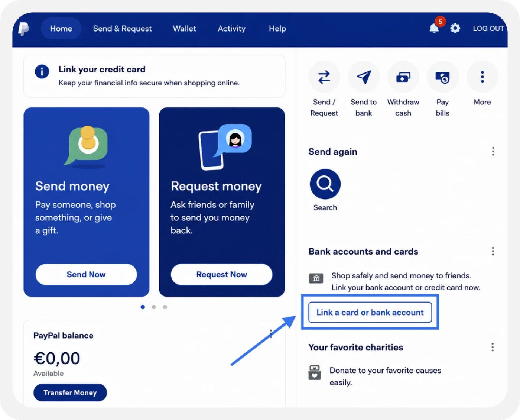Click the Search magnifier under Send again
This screenshot has height=420, width=520.
click(x=325, y=184)
